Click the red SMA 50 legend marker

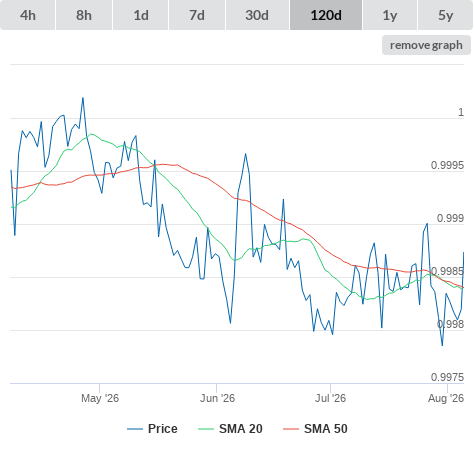291,429
